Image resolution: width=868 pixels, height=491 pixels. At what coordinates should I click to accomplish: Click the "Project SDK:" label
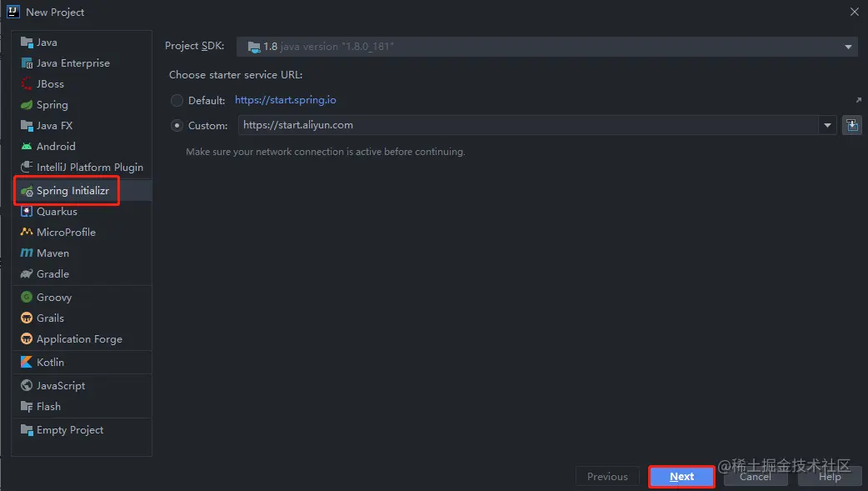194,46
